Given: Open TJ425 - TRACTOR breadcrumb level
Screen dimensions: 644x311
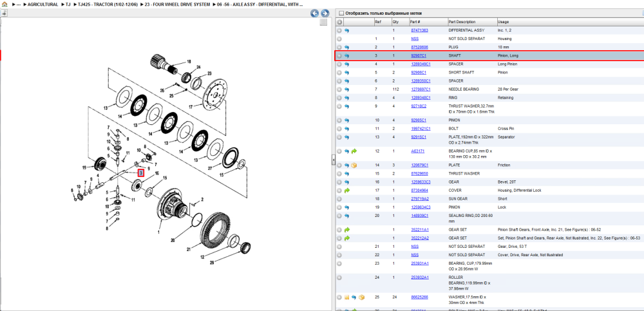Looking at the screenshot, I should (x=107, y=5).
